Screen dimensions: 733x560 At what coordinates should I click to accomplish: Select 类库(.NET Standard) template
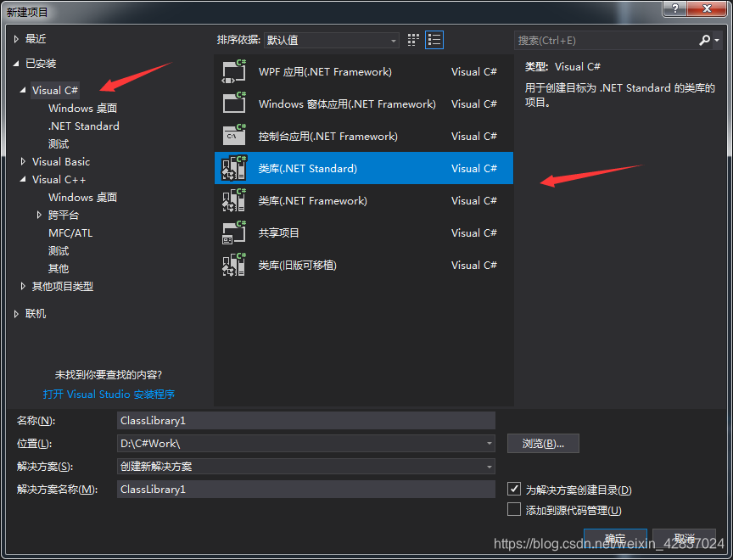(364, 168)
